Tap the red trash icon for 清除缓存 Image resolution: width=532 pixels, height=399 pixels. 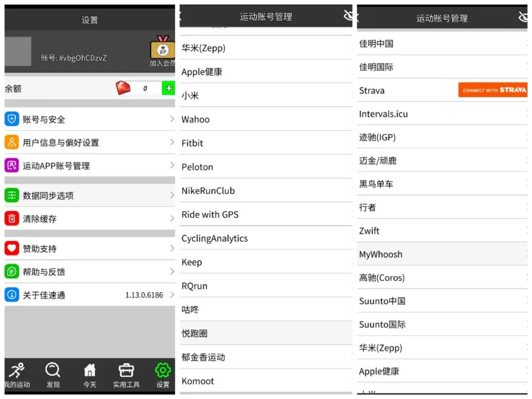(11, 219)
